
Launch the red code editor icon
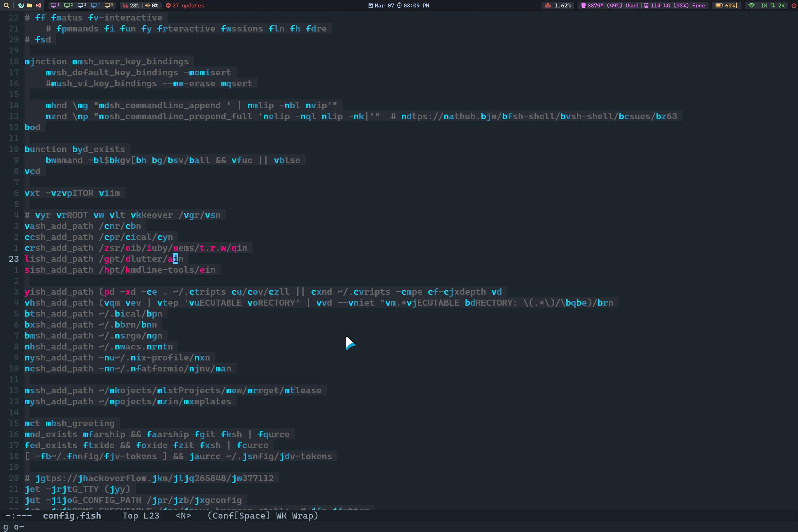click(x=38, y=5)
